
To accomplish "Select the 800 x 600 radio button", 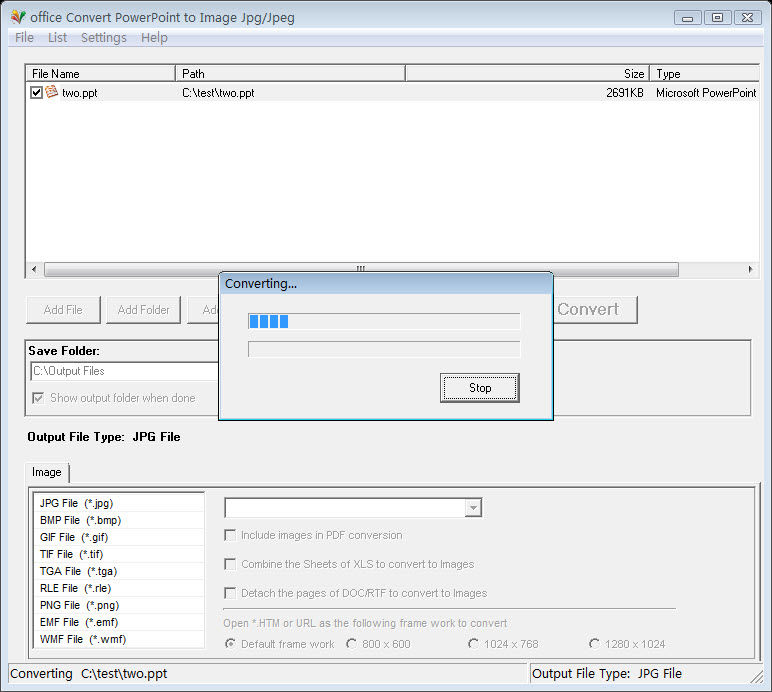I will [x=352, y=644].
